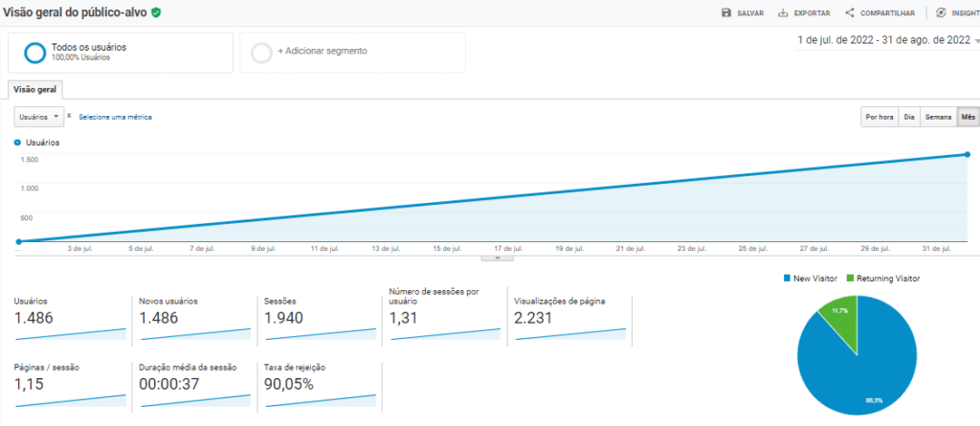Click the Exportar download icon
The height and width of the screenshot is (426, 980).
[x=783, y=12]
